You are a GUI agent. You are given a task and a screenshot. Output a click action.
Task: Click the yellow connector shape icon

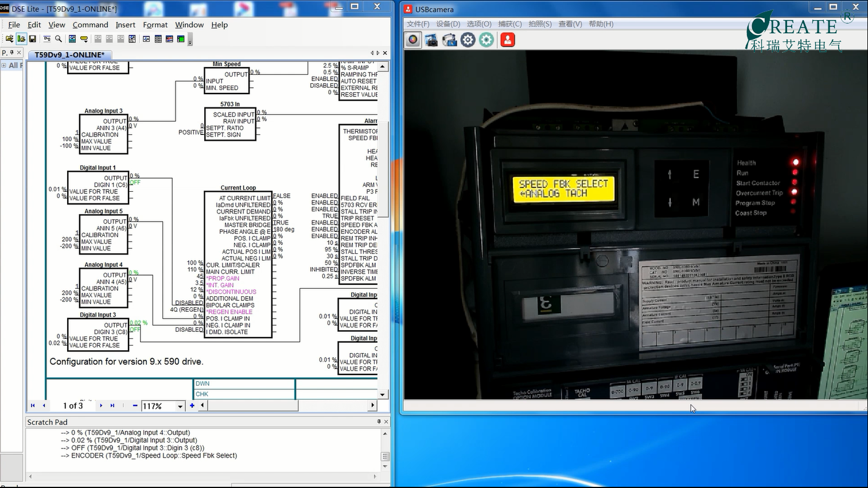point(84,39)
